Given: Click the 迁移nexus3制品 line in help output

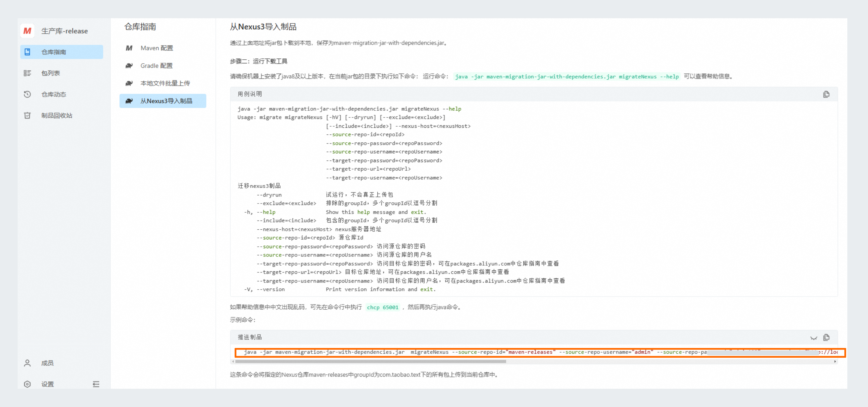Looking at the screenshot, I should (259, 186).
